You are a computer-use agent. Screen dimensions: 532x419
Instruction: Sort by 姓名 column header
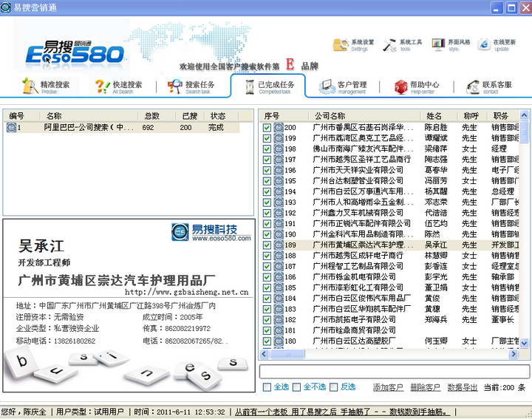[439, 116]
